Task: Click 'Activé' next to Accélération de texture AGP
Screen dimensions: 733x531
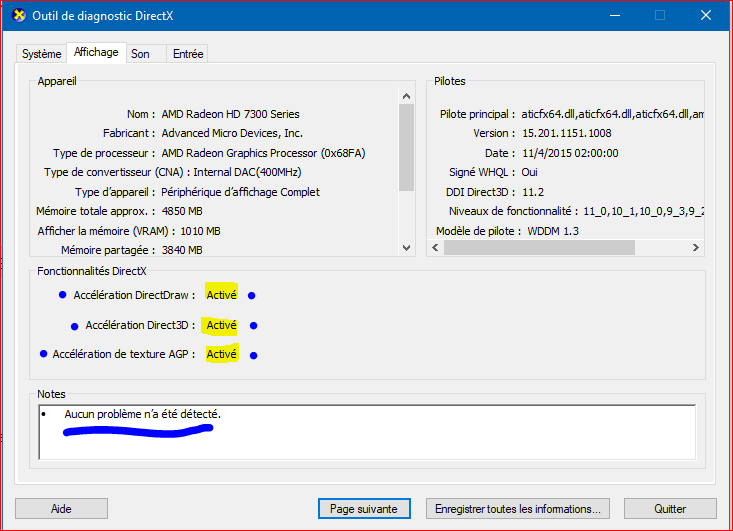Action: 222,354
